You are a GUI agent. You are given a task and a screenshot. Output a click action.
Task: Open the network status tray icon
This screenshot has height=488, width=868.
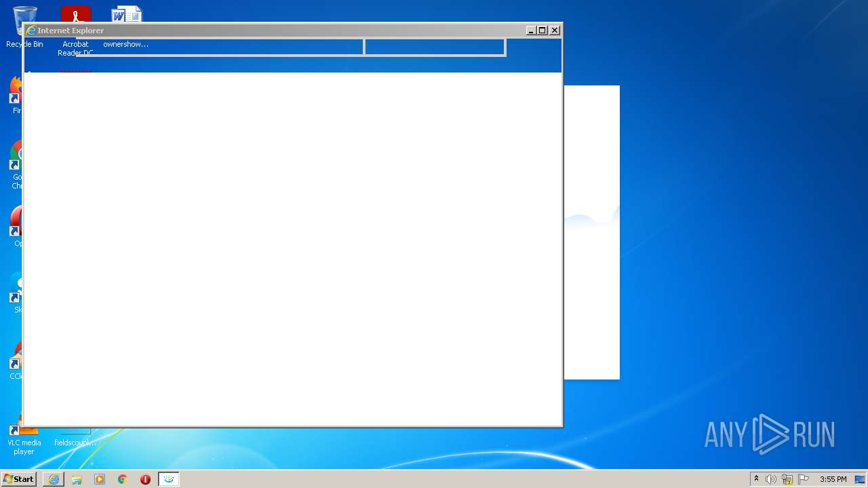click(787, 479)
